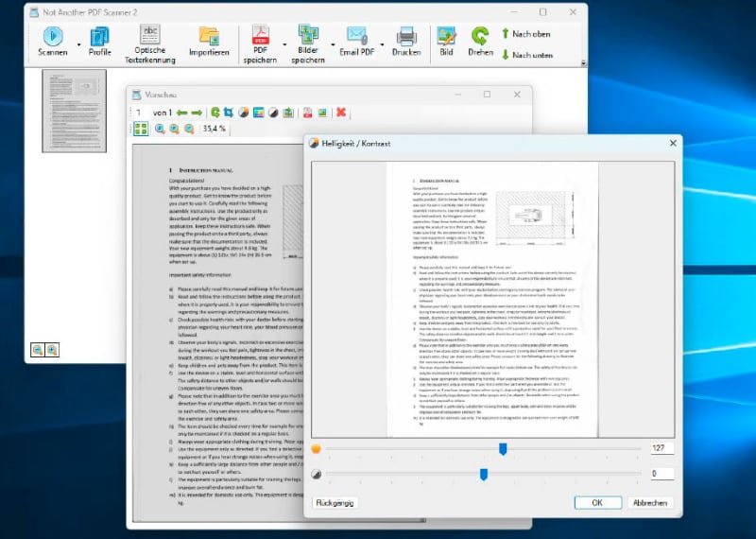
Task: Delete page with red X in Vorschau
Action: (x=341, y=113)
